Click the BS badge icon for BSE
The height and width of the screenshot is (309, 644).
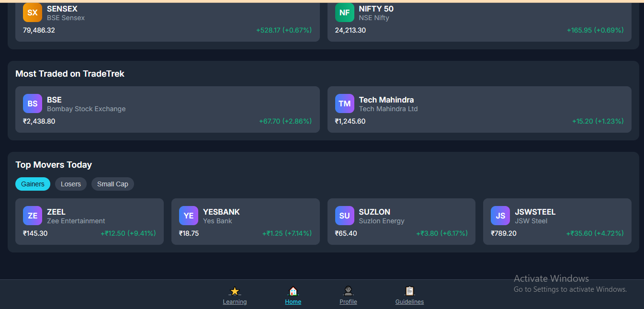click(33, 103)
